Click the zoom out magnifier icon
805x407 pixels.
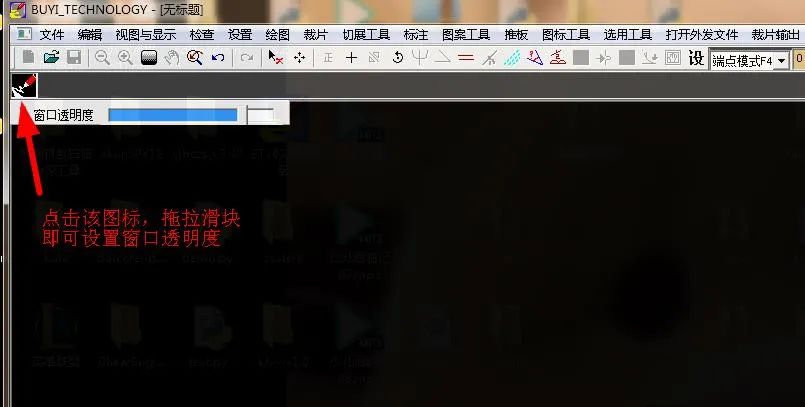click(102, 57)
